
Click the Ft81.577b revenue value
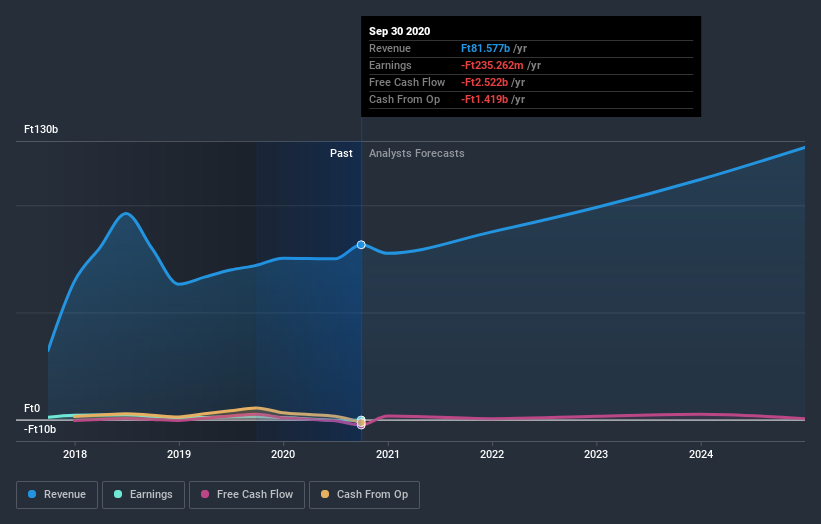[x=485, y=48]
